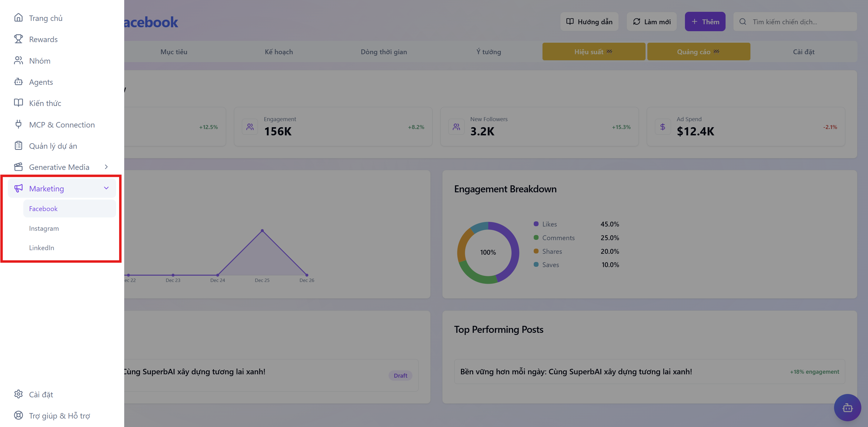The image size is (868, 427).
Task: Click the Engagement people icon
Action: (250, 127)
